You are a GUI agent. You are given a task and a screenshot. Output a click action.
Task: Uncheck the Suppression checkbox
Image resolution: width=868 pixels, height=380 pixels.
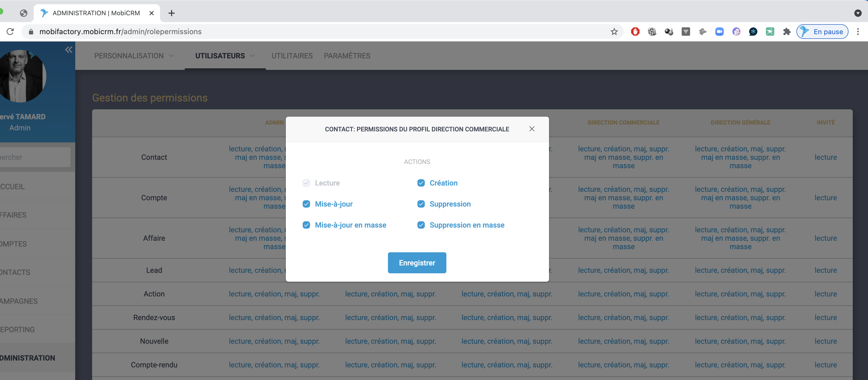(x=421, y=204)
